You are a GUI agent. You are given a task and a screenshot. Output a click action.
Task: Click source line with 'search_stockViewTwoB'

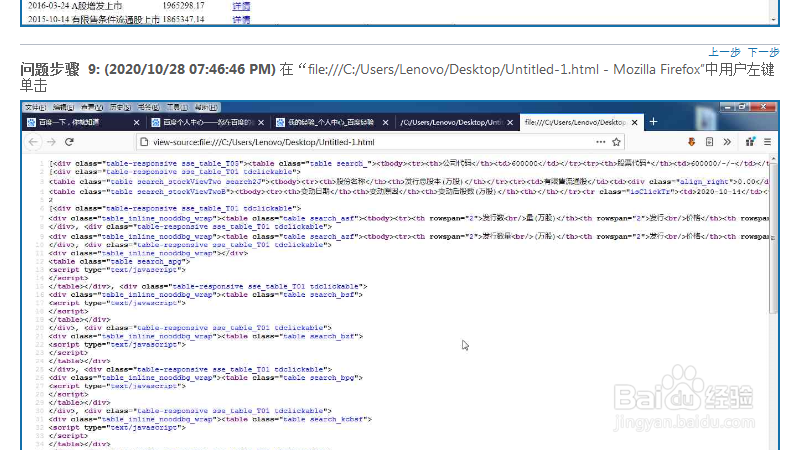click(409, 192)
